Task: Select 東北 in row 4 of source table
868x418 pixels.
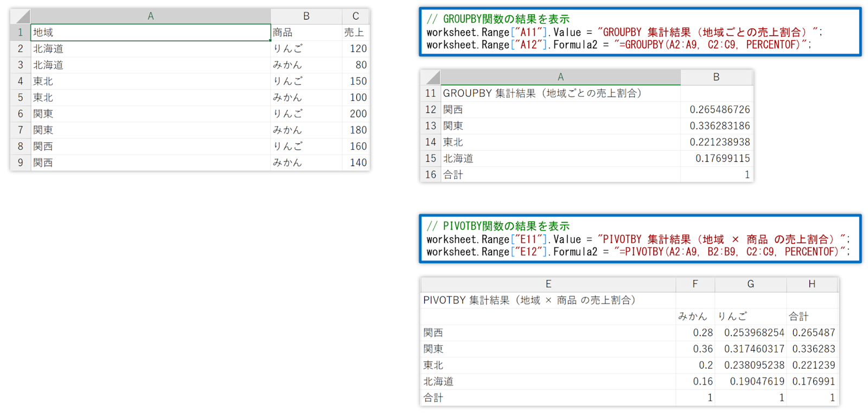Action: point(151,81)
